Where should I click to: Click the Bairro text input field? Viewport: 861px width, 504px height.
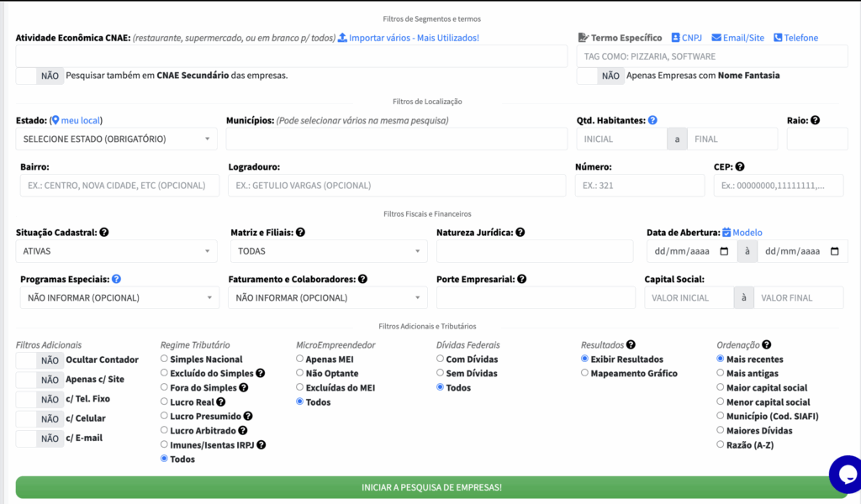click(x=118, y=186)
